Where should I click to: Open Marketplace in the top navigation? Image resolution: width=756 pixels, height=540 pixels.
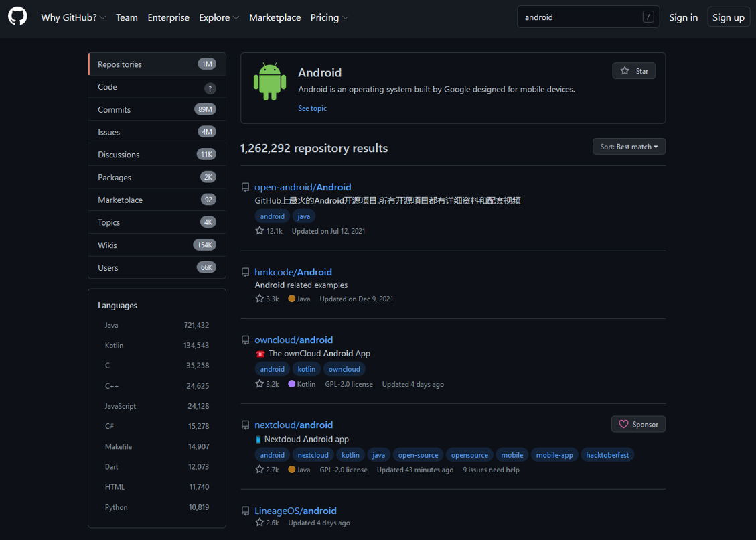pyautogui.click(x=275, y=17)
